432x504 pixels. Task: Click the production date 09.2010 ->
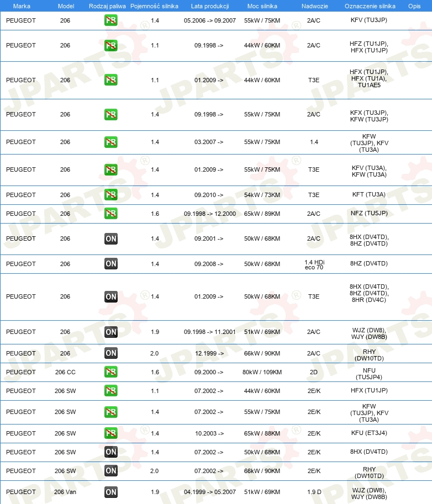209,195
